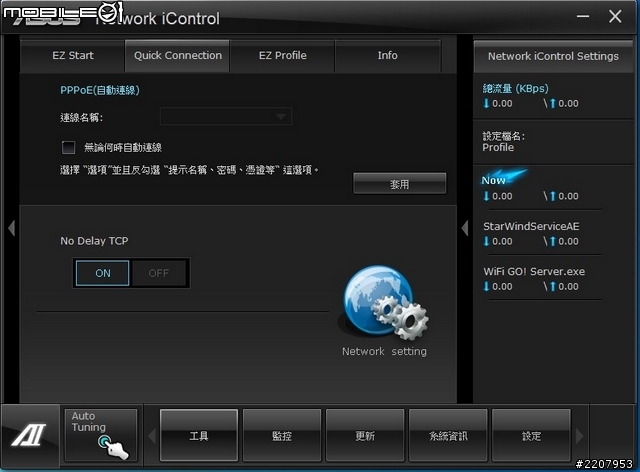The height and width of the screenshot is (472, 640).
Task: Open the 連線名稱 dropdown
Action: click(x=226, y=117)
